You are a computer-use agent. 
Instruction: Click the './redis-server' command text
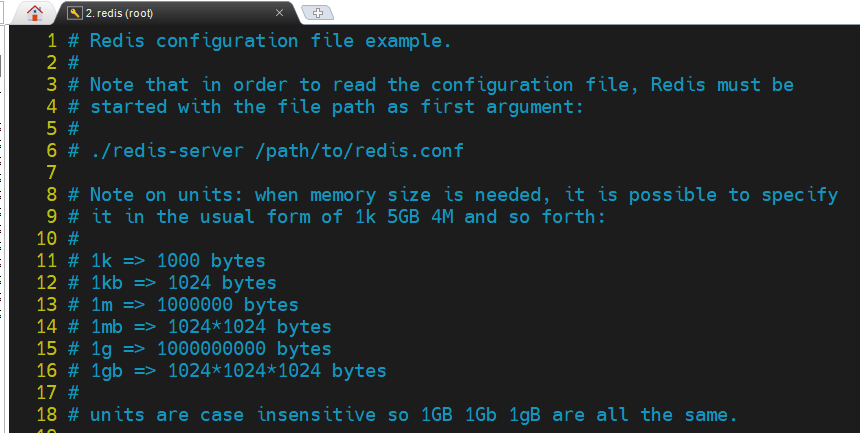(167, 151)
